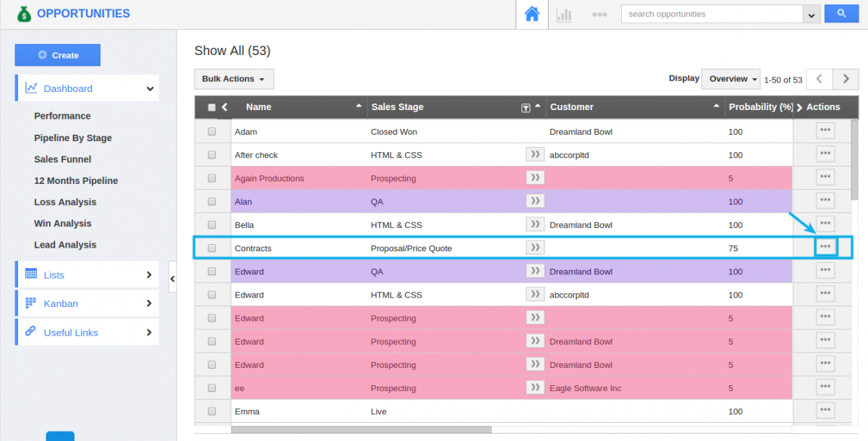The height and width of the screenshot is (441, 868).
Task: Open the Sales Funnel menu item
Action: click(62, 159)
